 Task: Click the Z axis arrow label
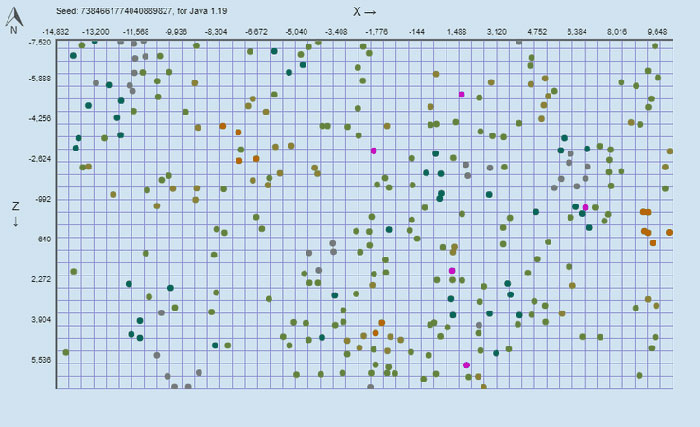point(15,213)
